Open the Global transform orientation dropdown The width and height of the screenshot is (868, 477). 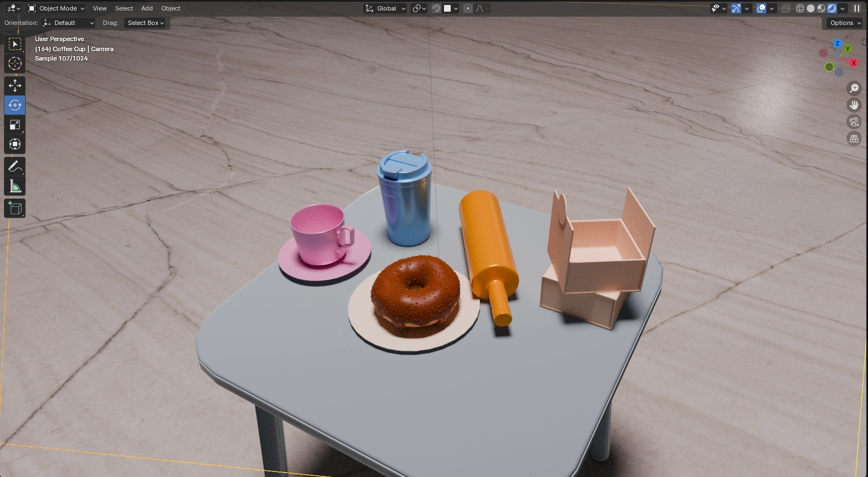386,8
